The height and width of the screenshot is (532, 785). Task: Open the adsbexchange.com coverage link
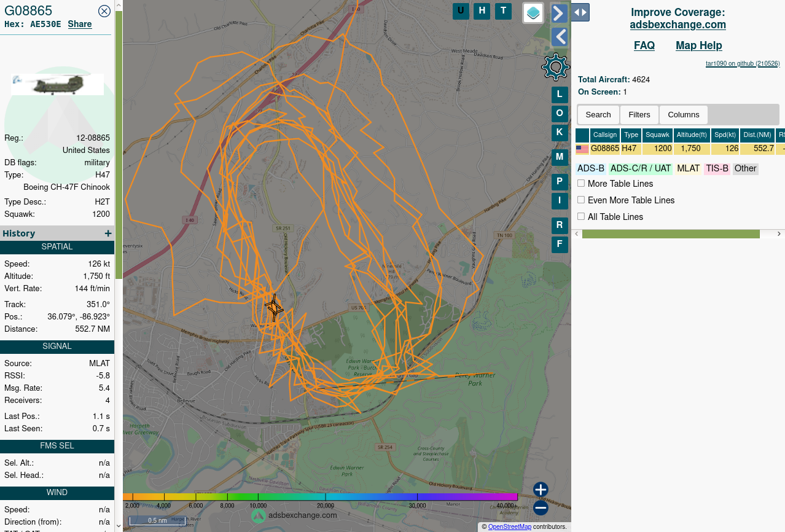point(678,25)
